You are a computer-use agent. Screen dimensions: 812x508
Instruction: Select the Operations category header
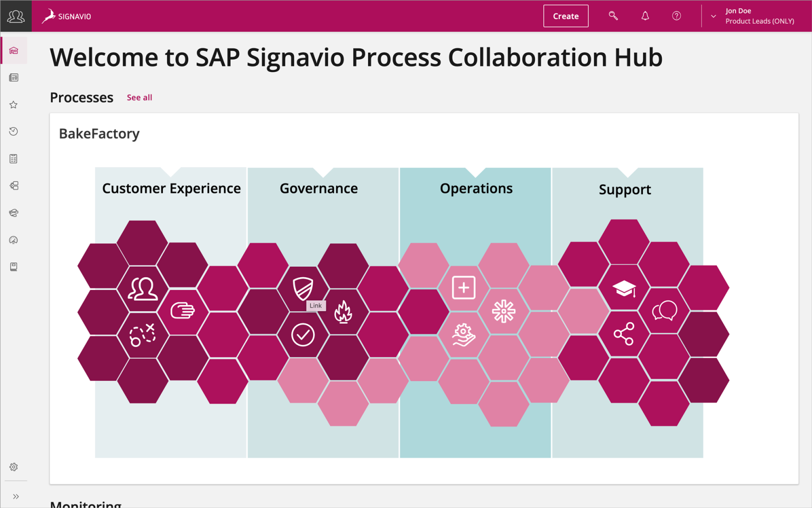[476, 188]
